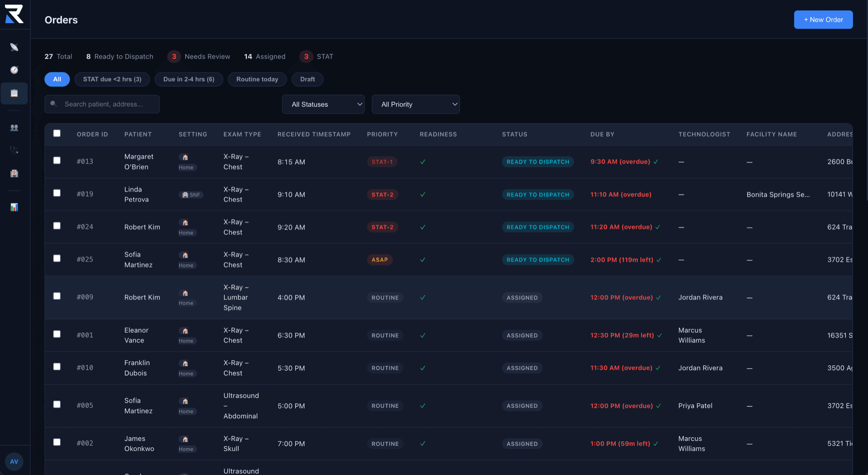This screenshot has width=868, height=475.
Task: Select the facility building icon in sidebar
Action: pos(14,174)
